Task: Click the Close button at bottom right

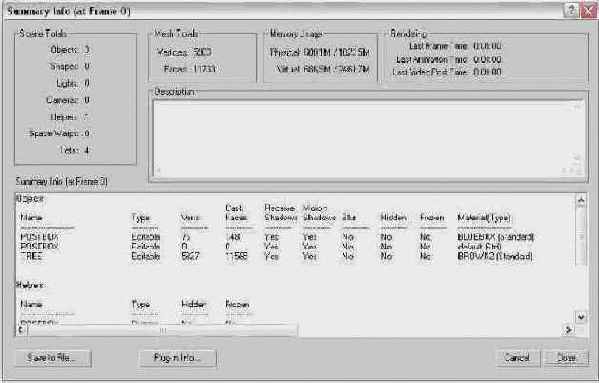Action: [x=567, y=358]
